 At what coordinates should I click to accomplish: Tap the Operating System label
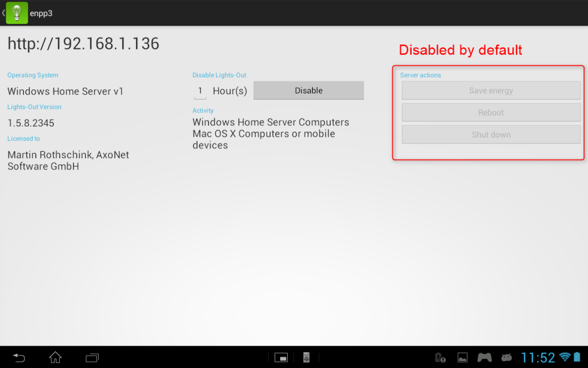tap(33, 75)
